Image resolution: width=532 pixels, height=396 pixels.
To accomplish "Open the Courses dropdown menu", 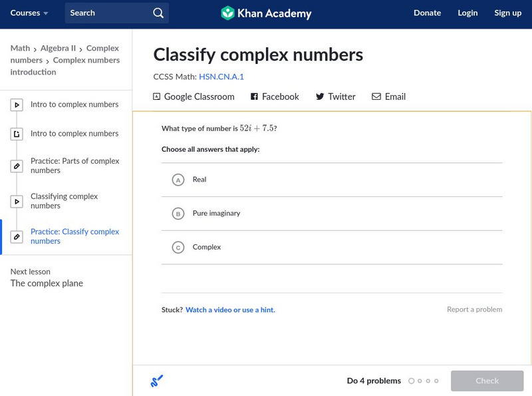I will tap(29, 13).
